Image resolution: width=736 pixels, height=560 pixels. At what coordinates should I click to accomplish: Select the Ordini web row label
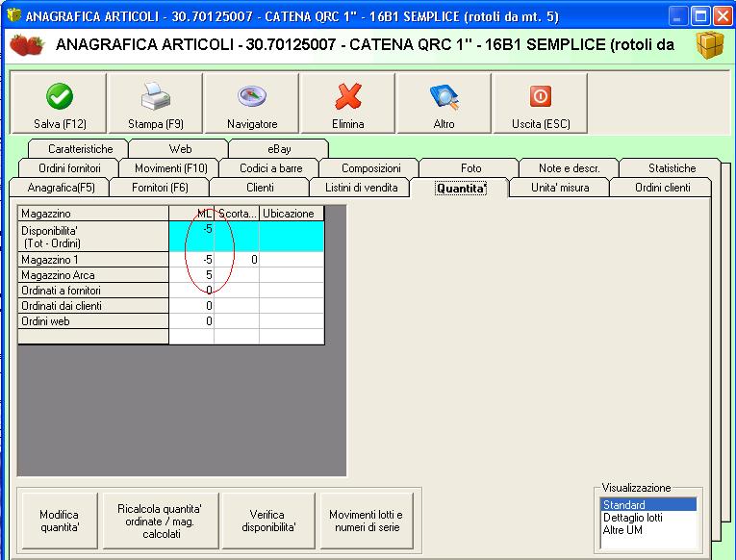pos(93,321)
